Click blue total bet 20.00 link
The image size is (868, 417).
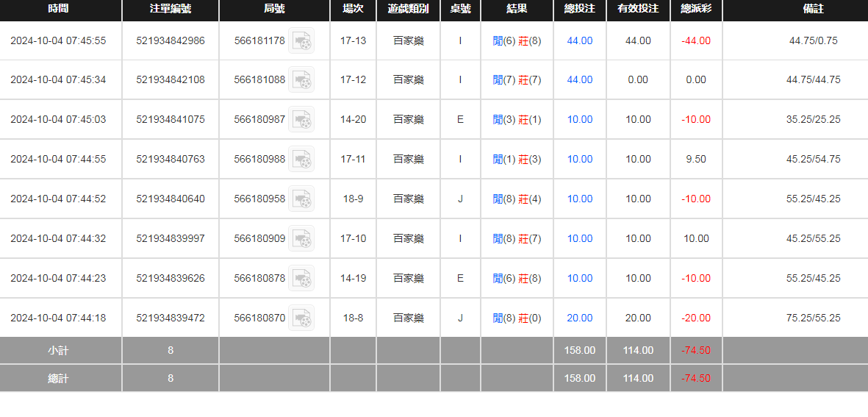tap(579, 318)
